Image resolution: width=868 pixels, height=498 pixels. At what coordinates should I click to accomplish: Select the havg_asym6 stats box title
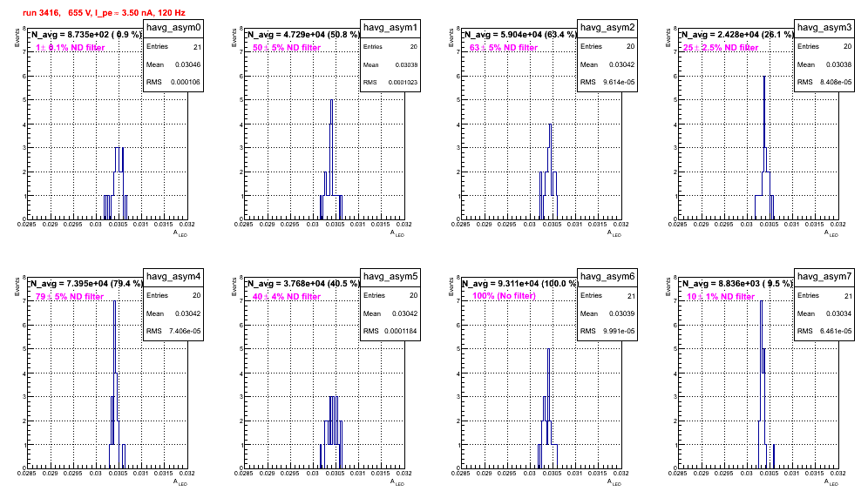tap(607, 276)
